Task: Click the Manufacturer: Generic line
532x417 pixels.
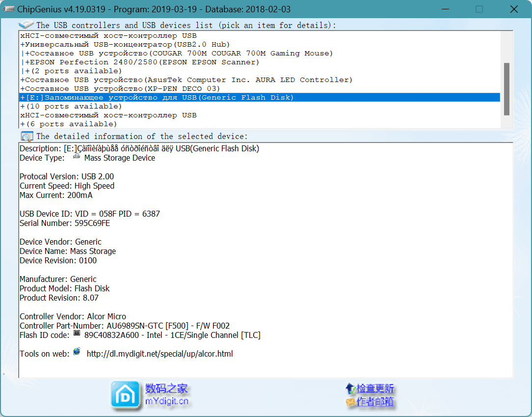Action: click(58, 279)
